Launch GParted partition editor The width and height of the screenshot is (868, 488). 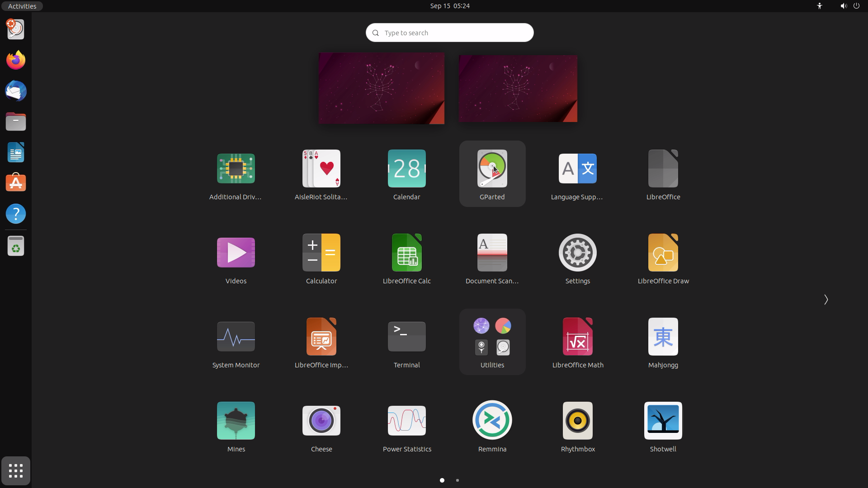click(492, 174)
